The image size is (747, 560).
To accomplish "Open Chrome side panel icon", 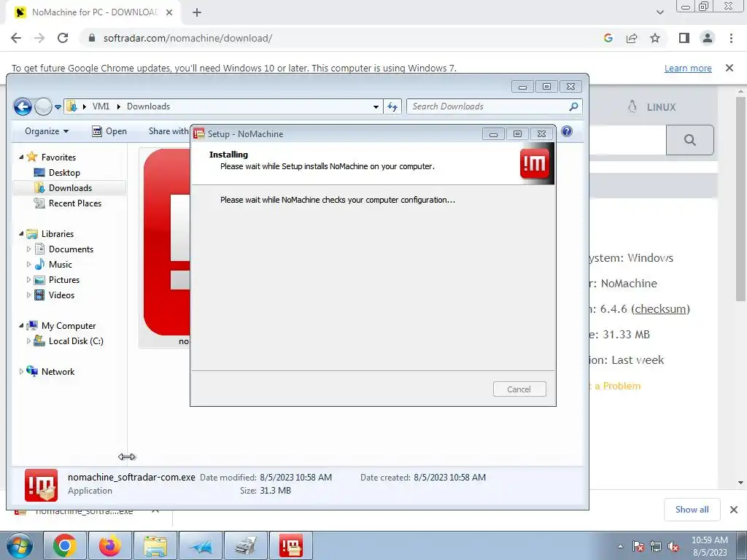I will pyautogui.click(x=684, y=38).
